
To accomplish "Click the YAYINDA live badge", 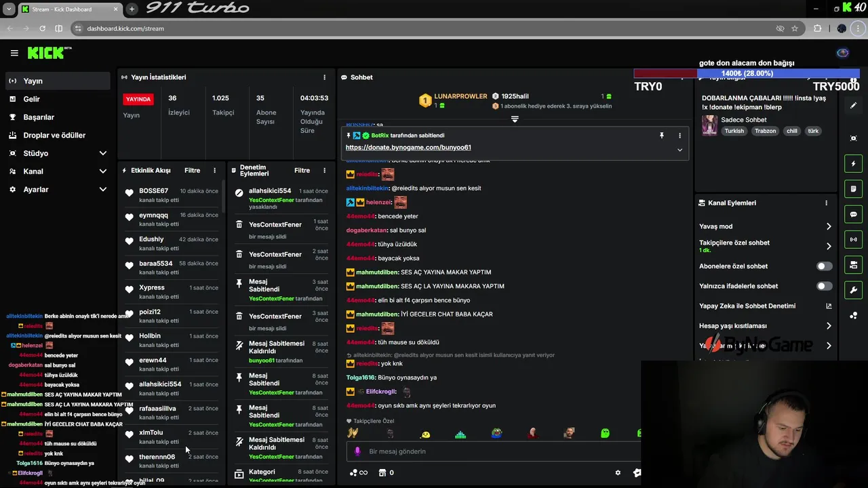I will [138, 99].
